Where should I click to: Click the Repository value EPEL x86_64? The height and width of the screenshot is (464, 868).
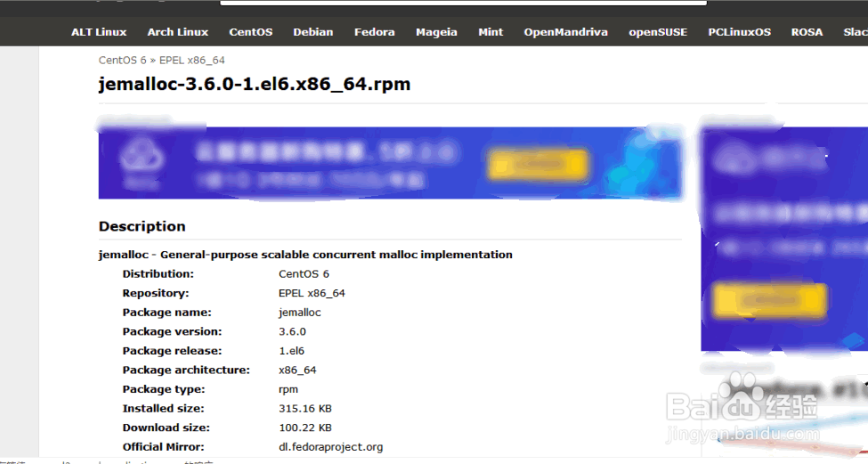pos(312,294)
